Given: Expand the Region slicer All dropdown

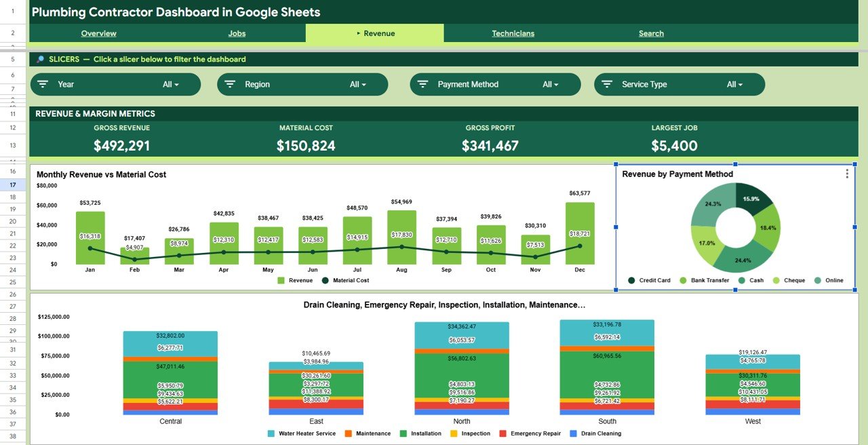Looking at the screenshot, I should click(x=358, y=85).
